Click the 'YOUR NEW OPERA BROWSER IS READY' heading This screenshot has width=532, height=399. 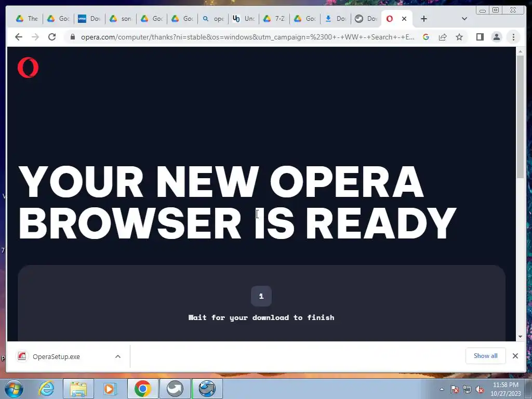pyautogui.click(x=237, y=202)
